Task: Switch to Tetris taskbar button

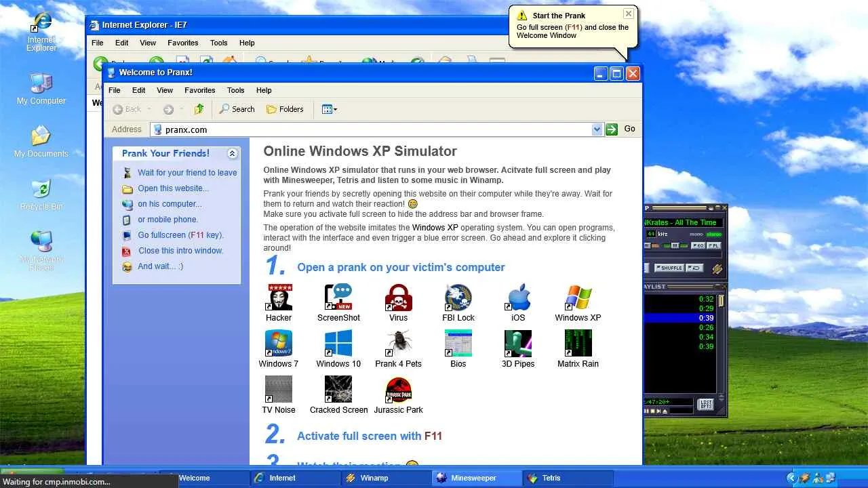Action: (x=568, y=478)
